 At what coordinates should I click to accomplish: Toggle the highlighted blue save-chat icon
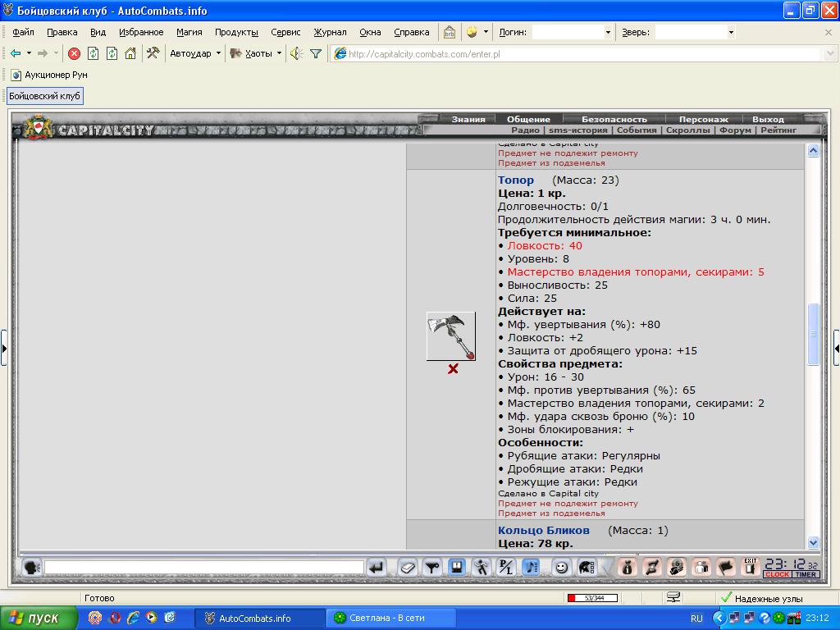pos(456,567)
